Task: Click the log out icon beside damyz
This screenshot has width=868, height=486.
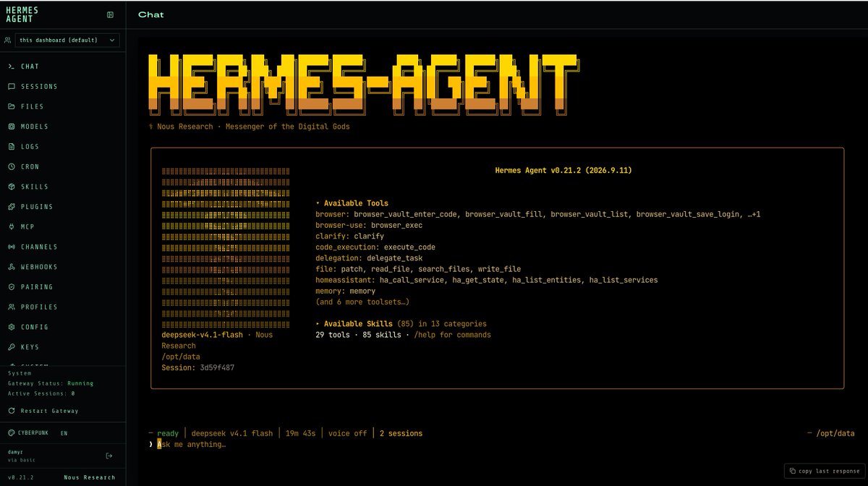Action: (x=109, y=456)
